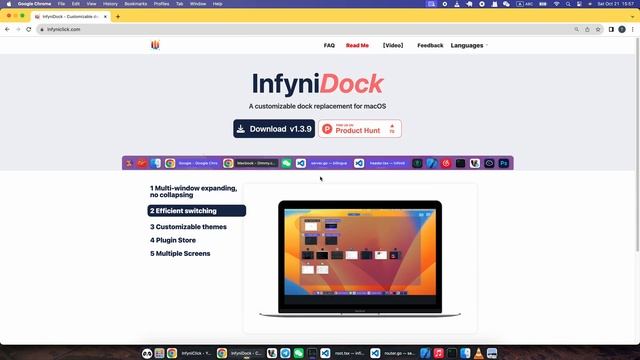
Task: Open the Edit menu
Action: click(76, 4)
